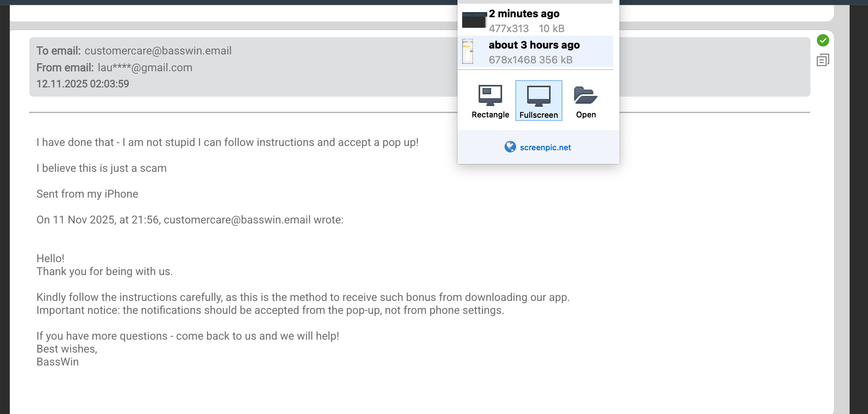Click the 477x313 10 kB size label
The height and width of the screenshot is (414, 868).
tap(526, 29)
